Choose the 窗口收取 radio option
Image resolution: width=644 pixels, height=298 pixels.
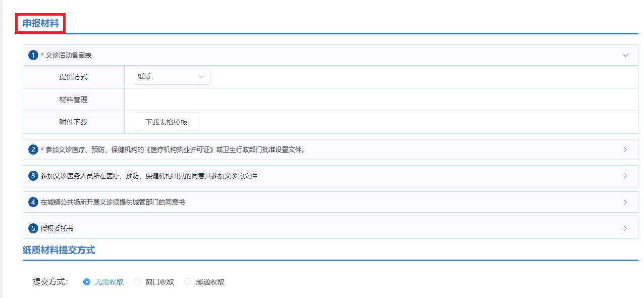[x=137, y=282]
